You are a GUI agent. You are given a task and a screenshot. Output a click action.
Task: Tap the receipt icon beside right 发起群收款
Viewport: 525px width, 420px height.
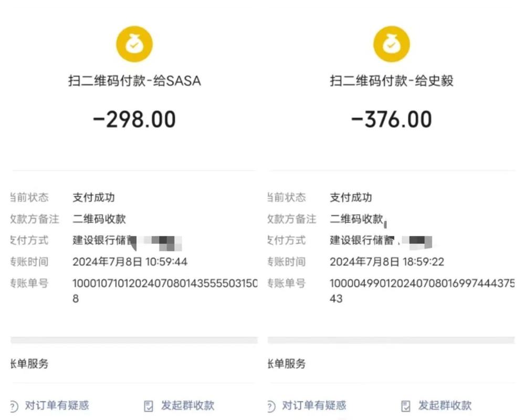(406, 406)
